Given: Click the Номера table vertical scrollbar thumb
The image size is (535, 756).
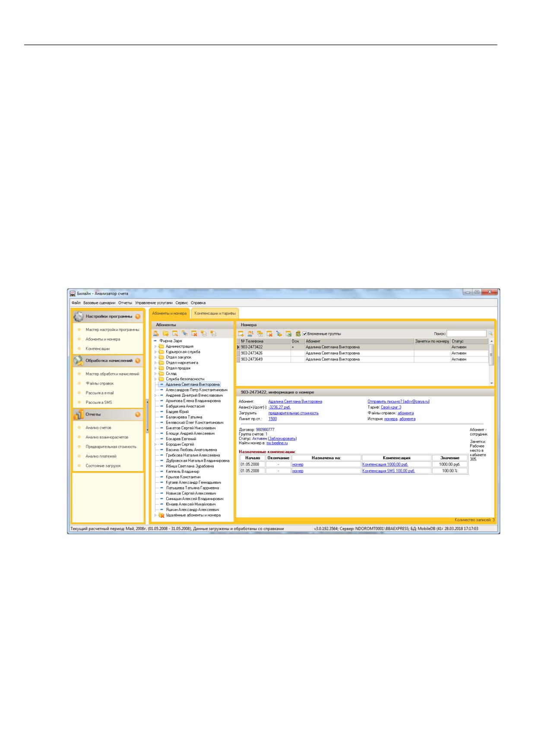Looking at the screenshot, I should pos(491,355).
